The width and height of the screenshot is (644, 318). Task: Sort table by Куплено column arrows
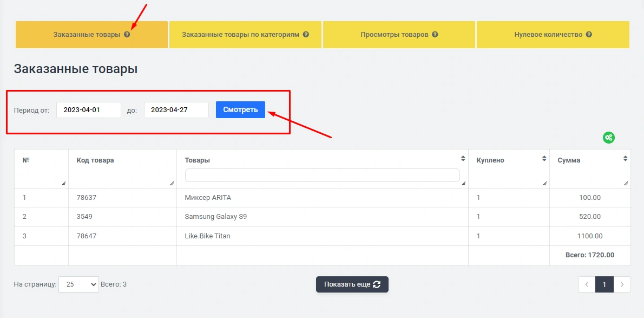point(544,159)
